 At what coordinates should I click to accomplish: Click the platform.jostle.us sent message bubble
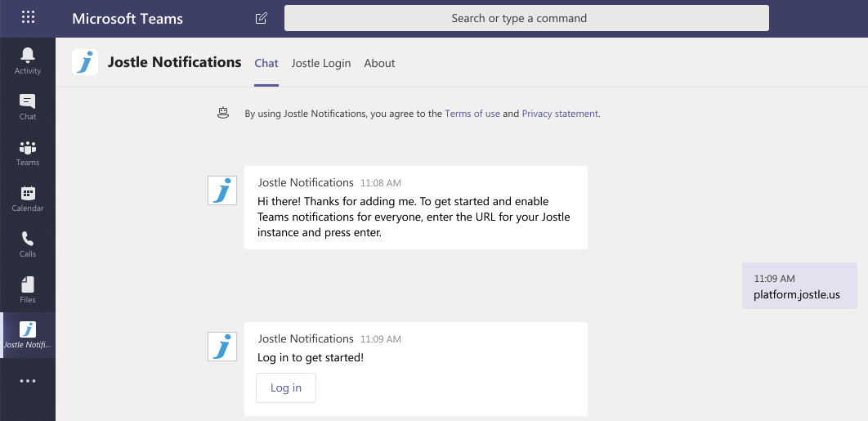click(799, 286)
